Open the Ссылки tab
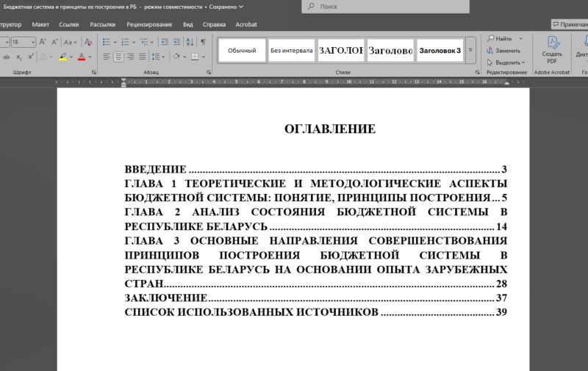 click(x=68, y=24)
